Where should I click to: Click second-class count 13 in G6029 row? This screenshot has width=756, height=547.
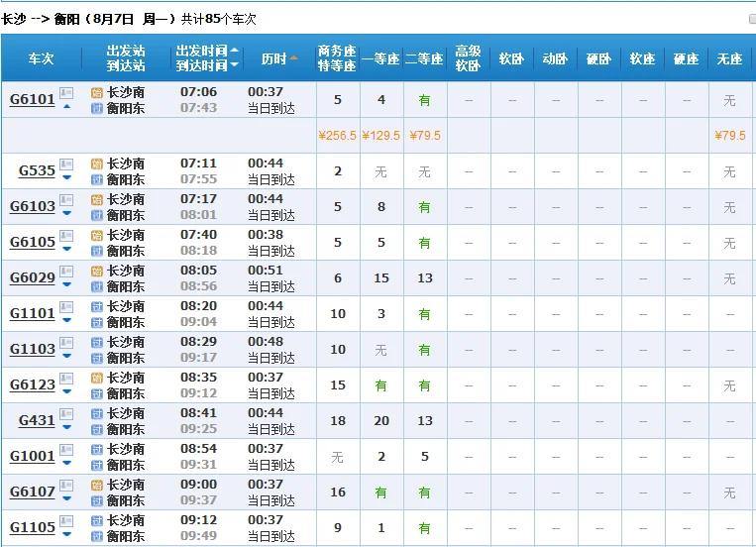(x=425, y=278)
